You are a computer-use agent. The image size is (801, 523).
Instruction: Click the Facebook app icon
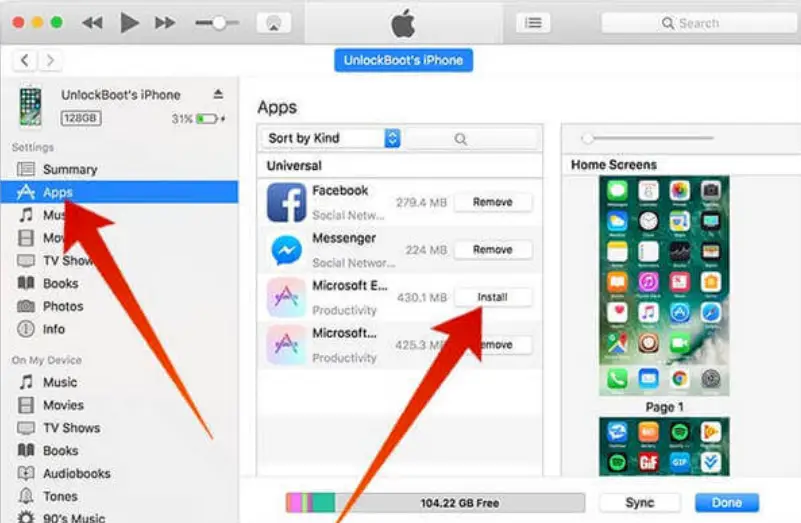pos(286,202)
